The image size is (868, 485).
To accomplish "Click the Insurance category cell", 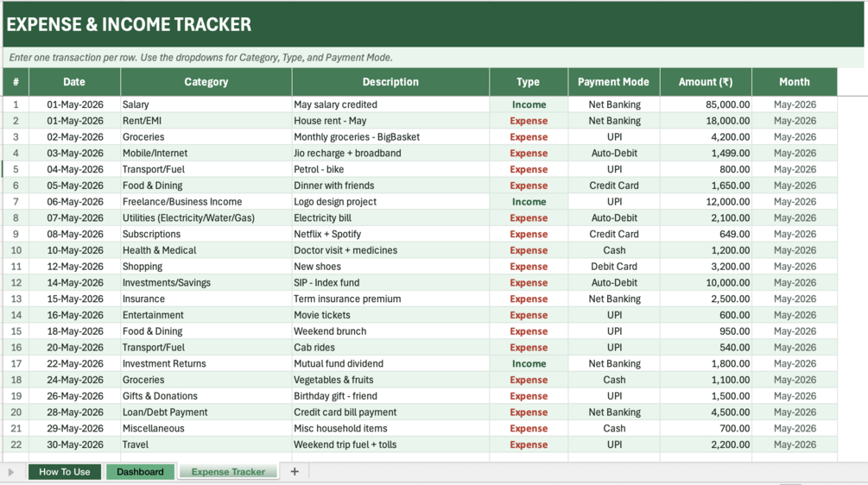I will pos(206,299).
